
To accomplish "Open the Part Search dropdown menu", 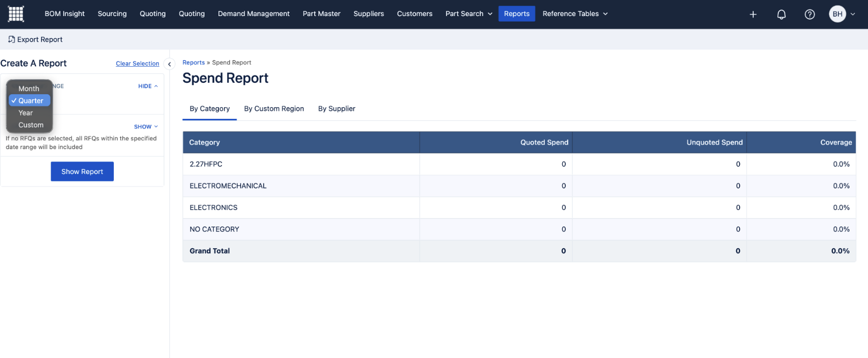I will coord(469,14).
